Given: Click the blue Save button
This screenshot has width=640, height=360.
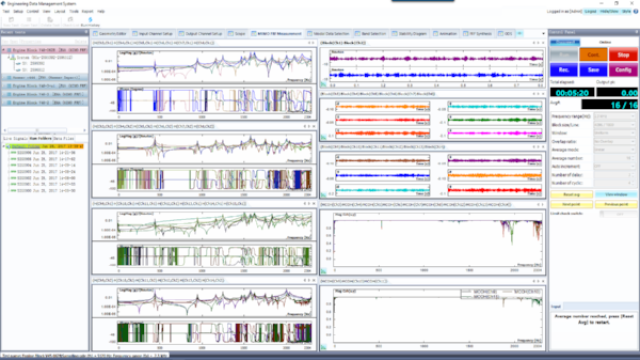Looking at the screenshot, I should tap(593, 70).
